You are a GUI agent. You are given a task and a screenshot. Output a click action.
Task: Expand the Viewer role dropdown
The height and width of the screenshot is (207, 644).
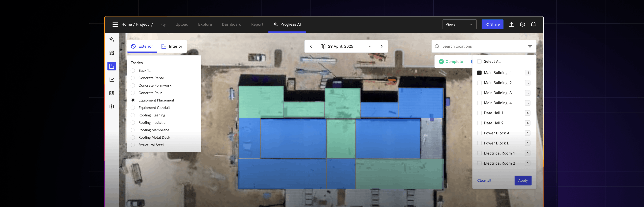(459, 24)
